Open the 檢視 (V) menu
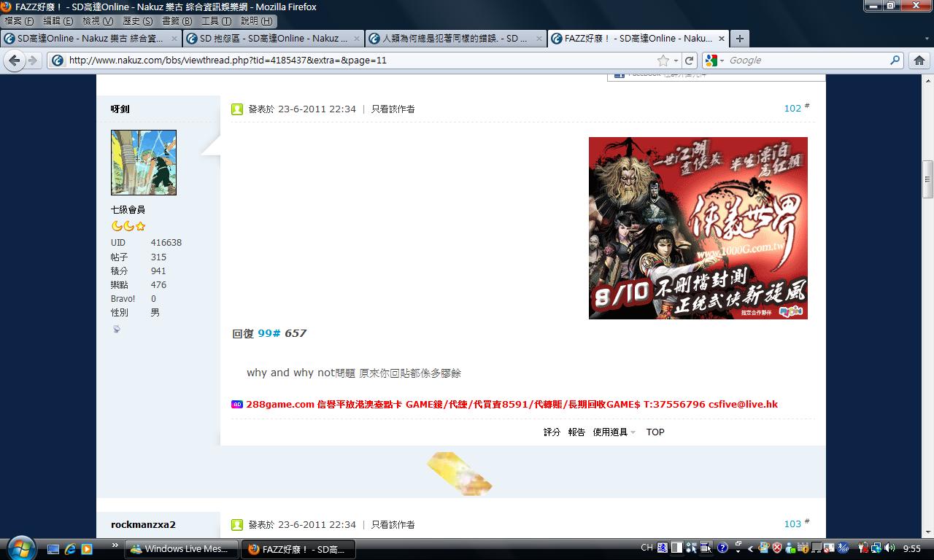 point(98,21)
